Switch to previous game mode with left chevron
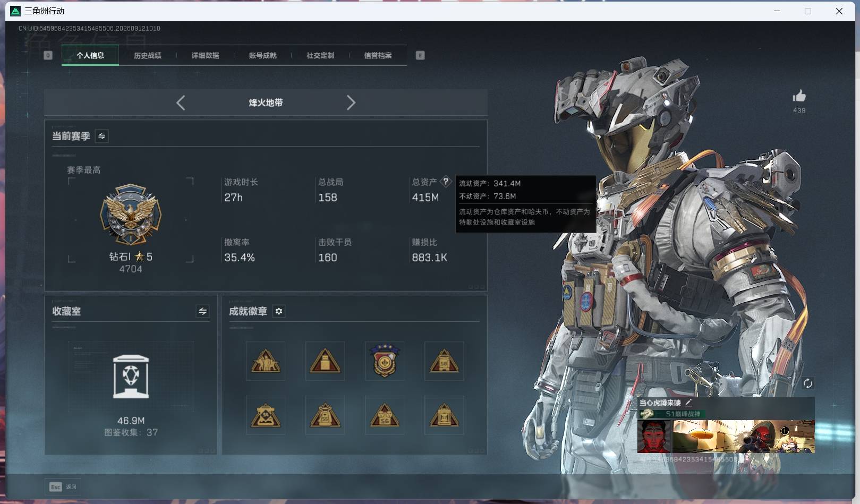 (x=181, y=102)
